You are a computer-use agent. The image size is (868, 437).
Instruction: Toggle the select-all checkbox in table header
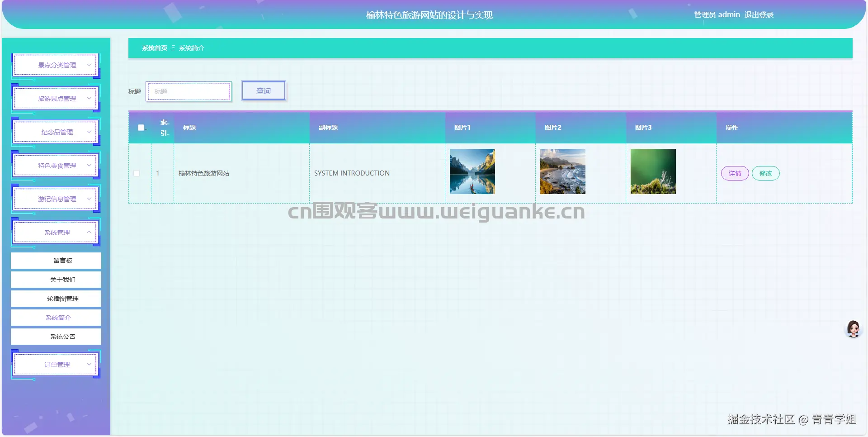pos(141,128)
